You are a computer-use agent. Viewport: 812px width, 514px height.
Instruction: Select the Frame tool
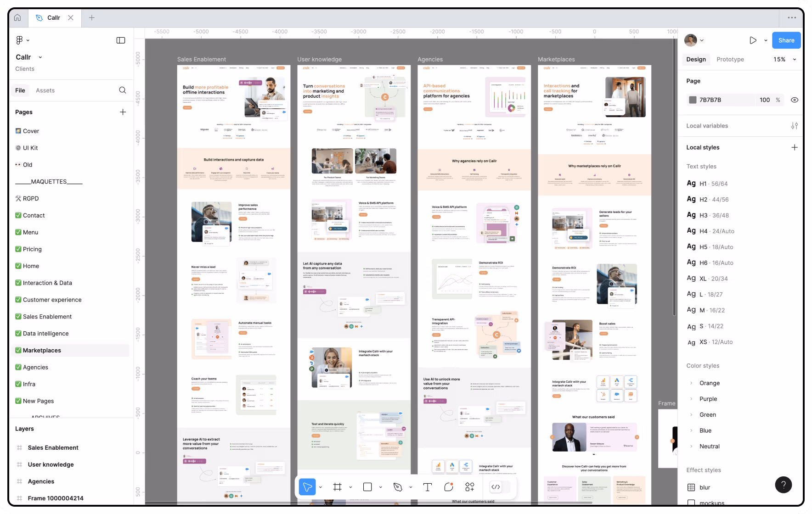pos(337,487)
